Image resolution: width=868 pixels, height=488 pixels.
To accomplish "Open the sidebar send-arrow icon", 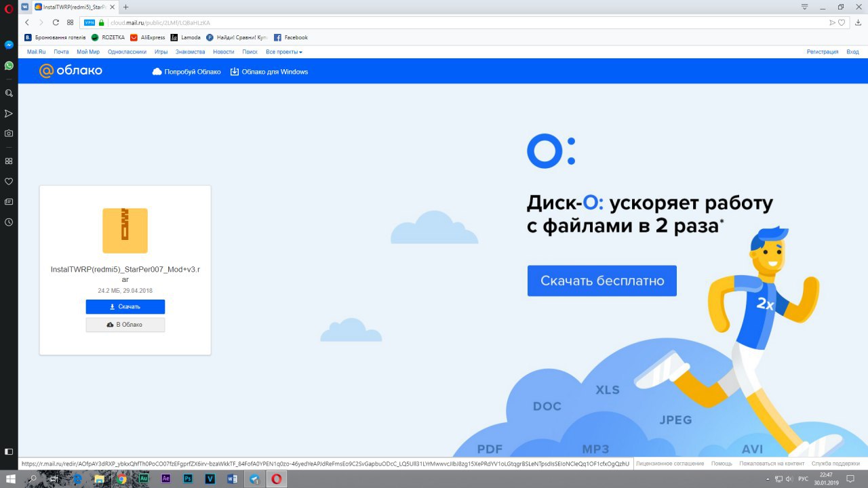I will 9,113.
